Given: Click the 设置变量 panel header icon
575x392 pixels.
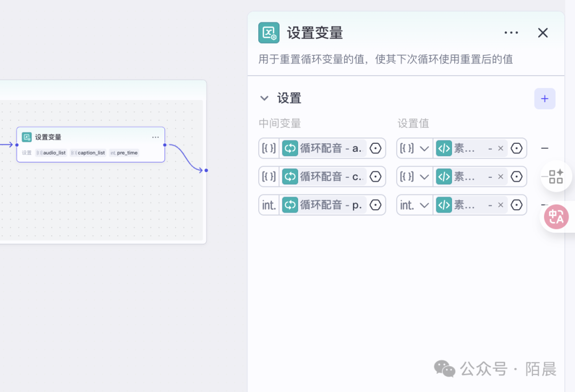Looking at the screenshot, I should point(268,32).
